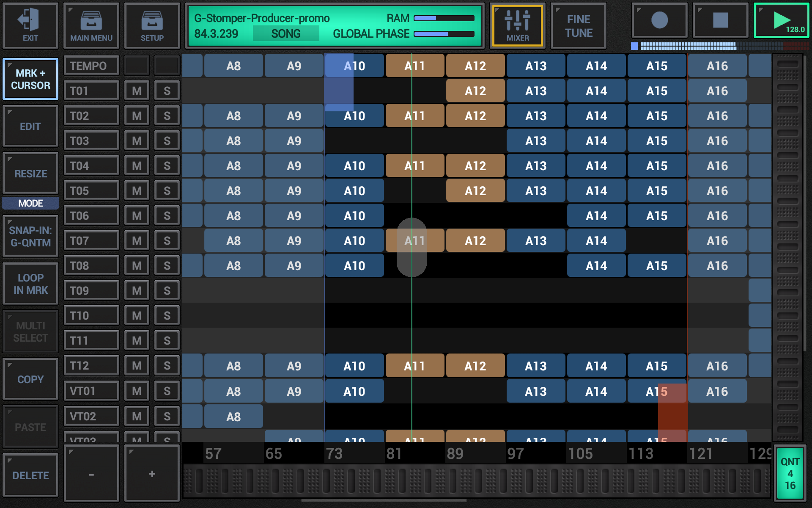
Task: Expand the Tempo track row
Action: click(91, 65)
